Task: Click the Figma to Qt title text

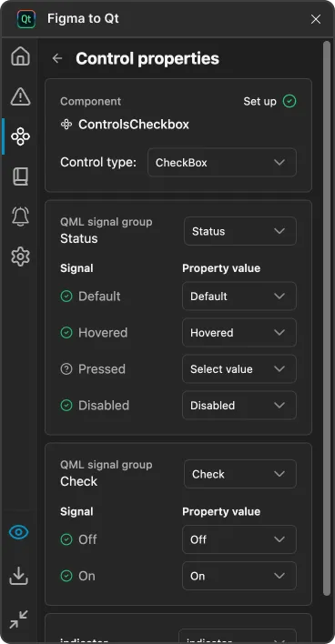Action: pyautogui.click(x=83, y=19)
